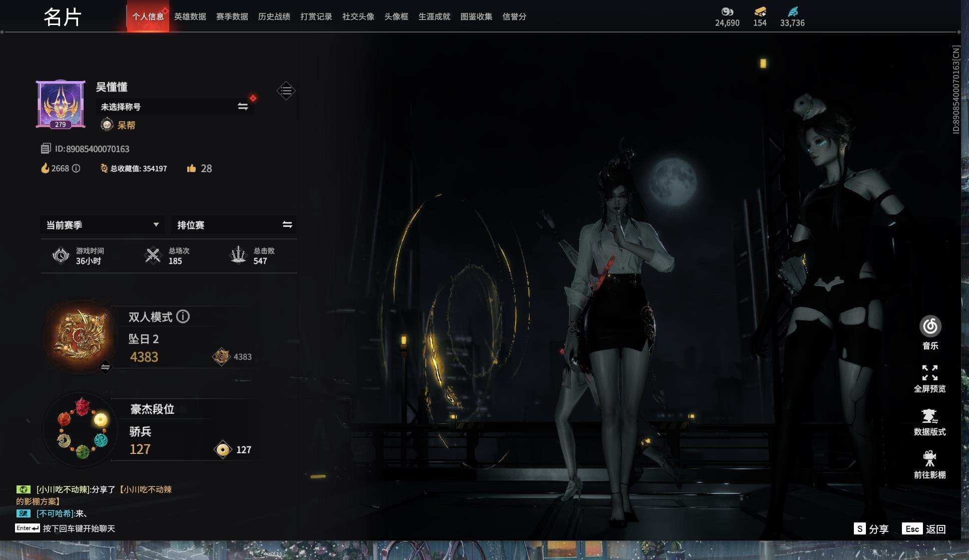This screenshot has width=969, height=560.
Task: Copy the player ID via the copy icon
Action: click(46, 149)
